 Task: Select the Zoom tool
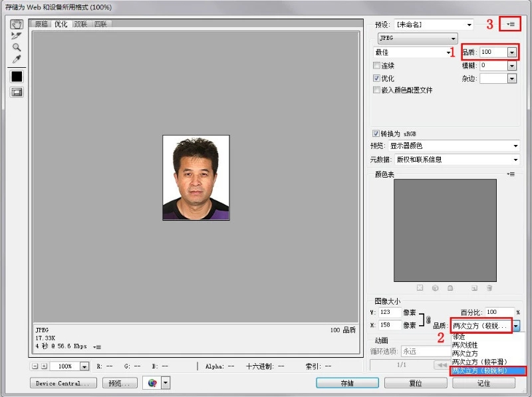tap(16, 47)
